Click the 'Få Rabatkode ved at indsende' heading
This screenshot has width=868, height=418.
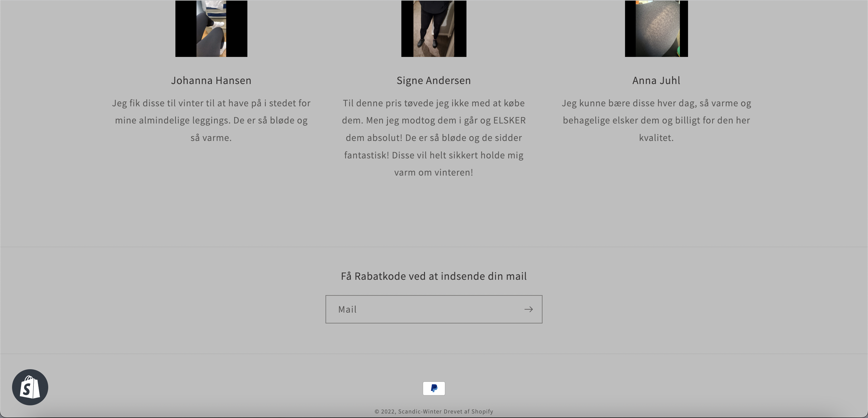[x=434, y=276]
